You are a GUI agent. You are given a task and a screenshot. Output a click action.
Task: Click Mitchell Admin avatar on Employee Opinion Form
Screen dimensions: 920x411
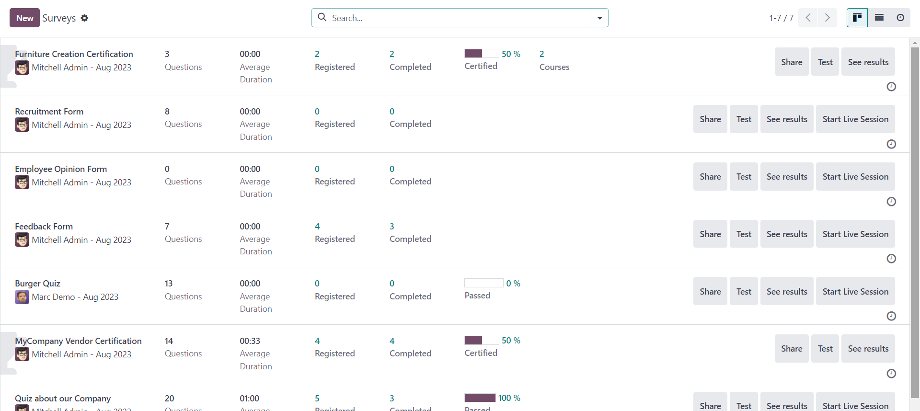pos(22,182)
